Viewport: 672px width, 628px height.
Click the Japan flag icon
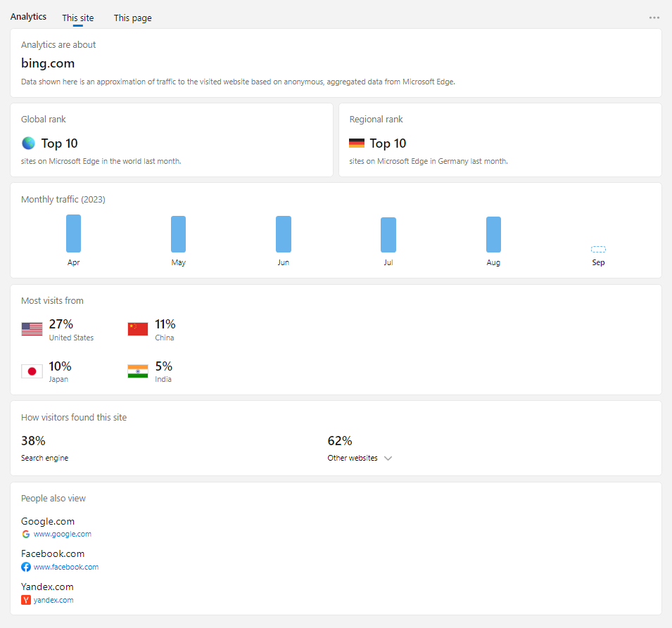tap(32, 371)
